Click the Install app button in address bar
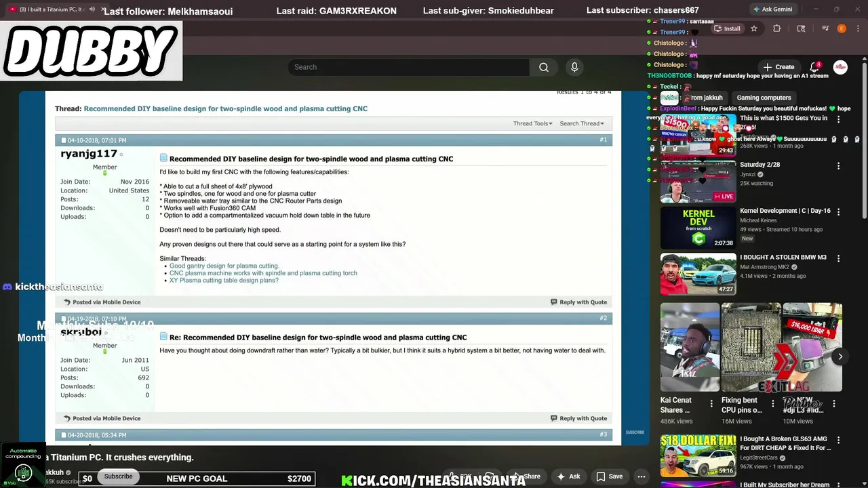Screen dimensions: 868x488 (727, 28)
